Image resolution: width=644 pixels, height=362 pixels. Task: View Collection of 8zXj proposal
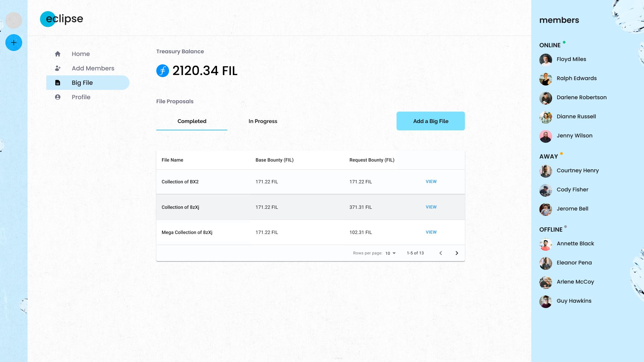click(x=431, y=207)
